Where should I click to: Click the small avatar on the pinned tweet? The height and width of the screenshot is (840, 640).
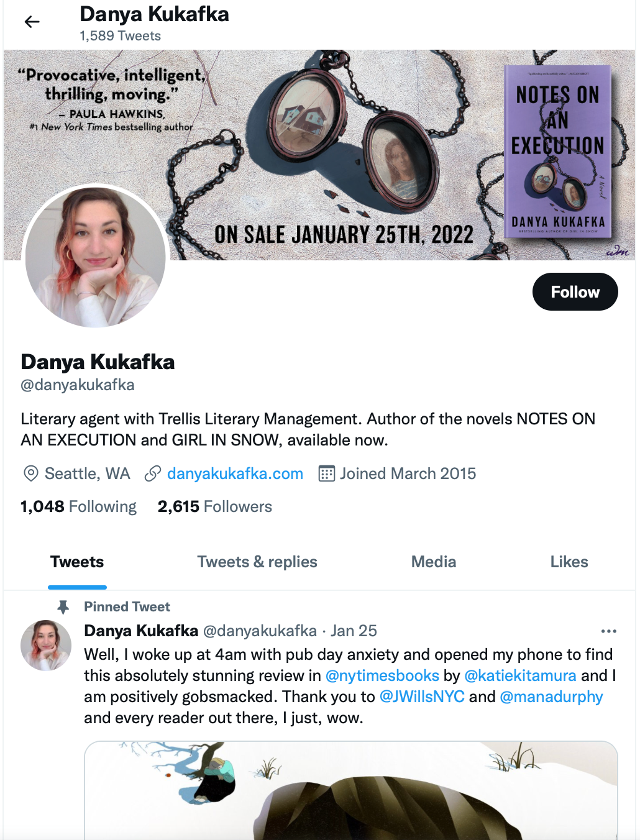[x=46, y=645]
